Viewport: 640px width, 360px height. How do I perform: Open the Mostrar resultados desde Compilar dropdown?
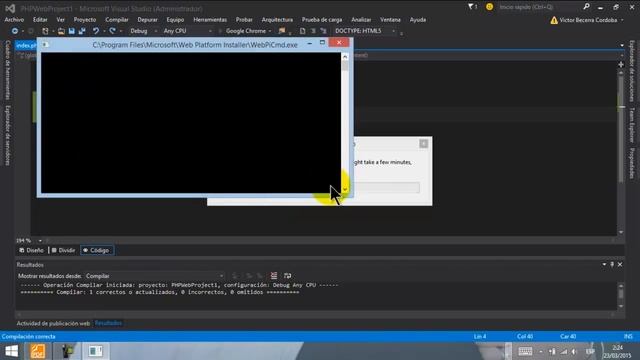coord(154,276)
